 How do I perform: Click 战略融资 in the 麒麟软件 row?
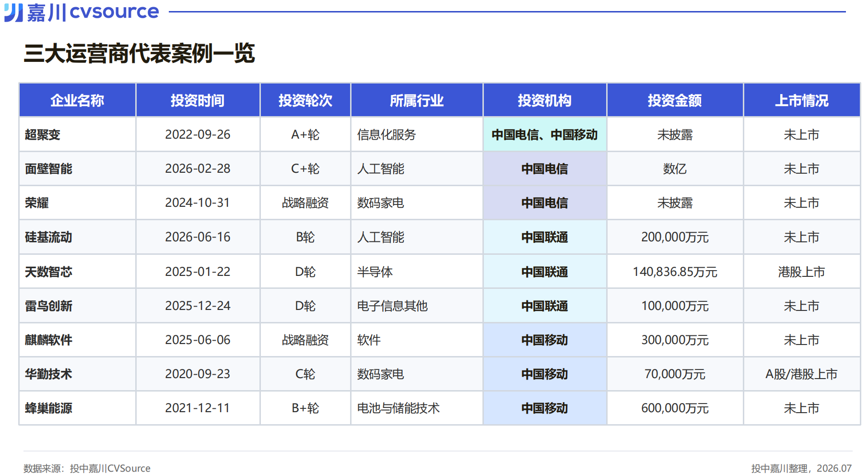pos(305,340)
